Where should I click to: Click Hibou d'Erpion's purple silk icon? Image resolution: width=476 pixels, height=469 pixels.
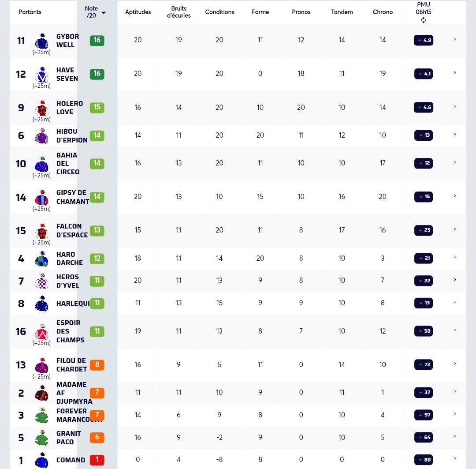[x=42, y=135]
